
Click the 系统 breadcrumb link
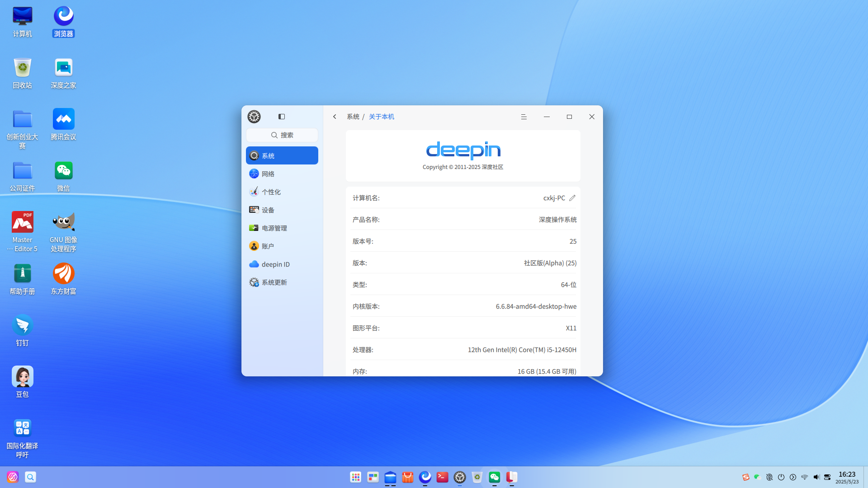(x=353, y=117)
